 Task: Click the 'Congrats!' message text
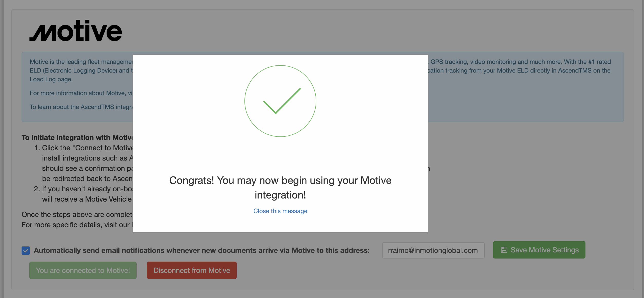coord(280,188)
